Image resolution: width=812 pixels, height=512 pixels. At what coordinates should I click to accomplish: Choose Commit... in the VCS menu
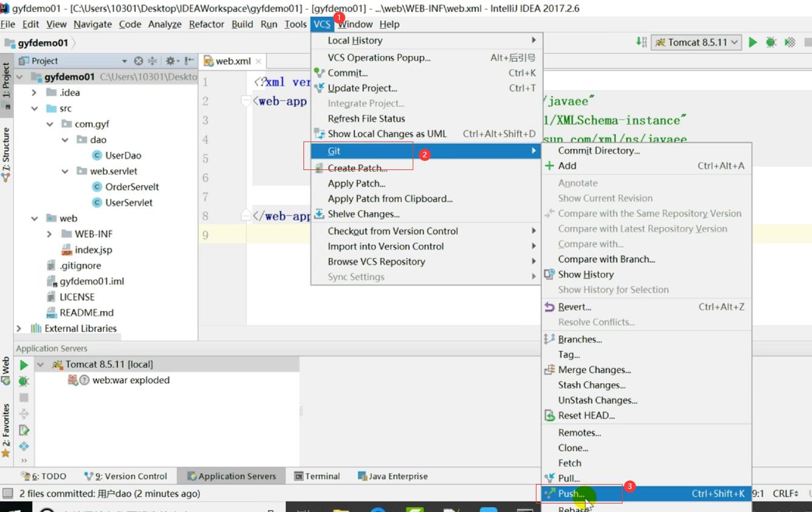[x=426, y=73]
